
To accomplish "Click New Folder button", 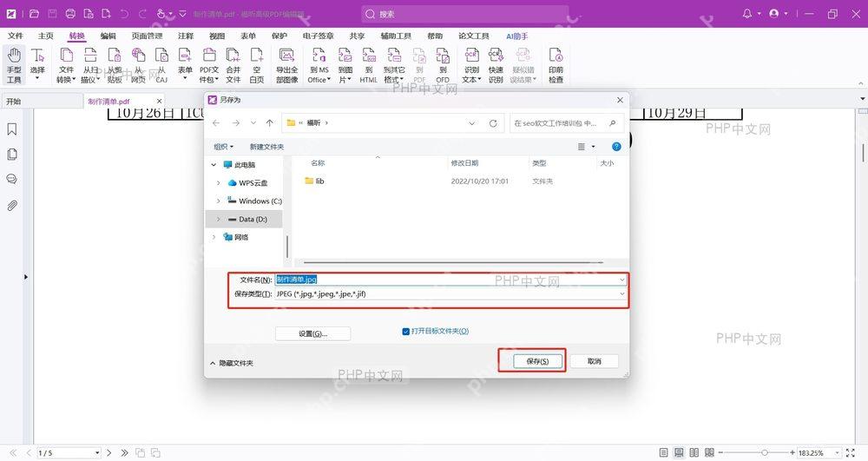I will tap(266, 147).
